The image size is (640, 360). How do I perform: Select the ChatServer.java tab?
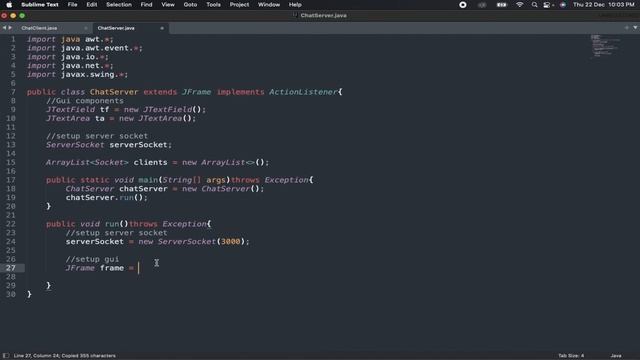pyautogui.click(x=116, y=28)
